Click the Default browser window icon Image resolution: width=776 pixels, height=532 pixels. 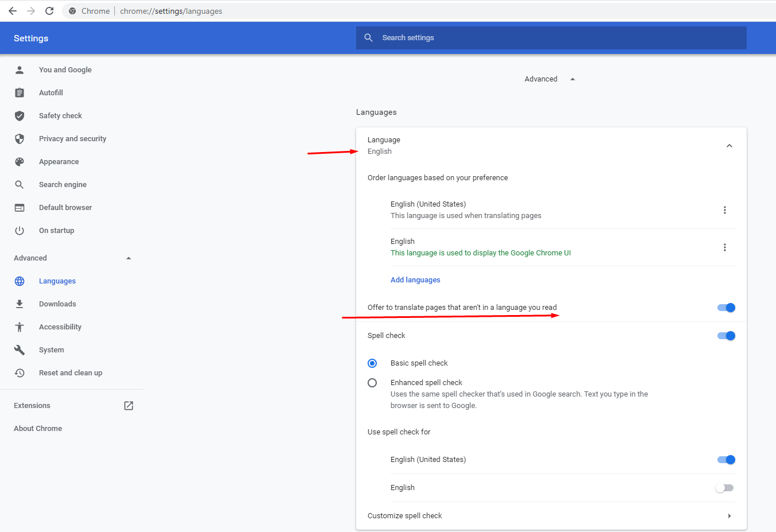[20, 208]
